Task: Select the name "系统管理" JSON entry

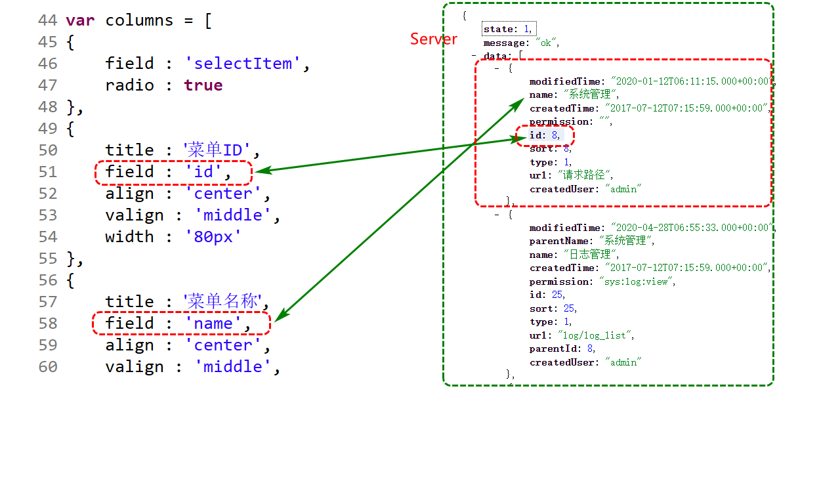Action: pyautogui.click(x=574, y=94)
